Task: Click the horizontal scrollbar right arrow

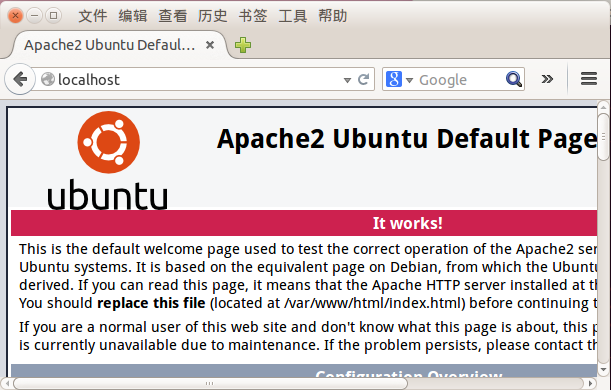Action: [591, 383]
